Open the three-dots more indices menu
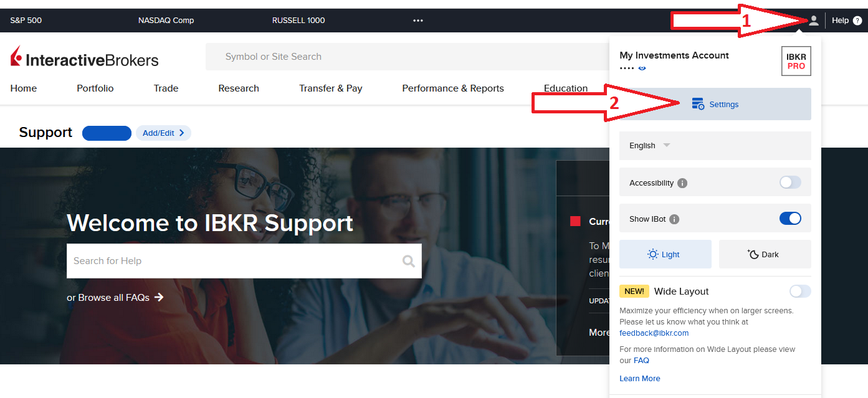 [x=417, y=21]
